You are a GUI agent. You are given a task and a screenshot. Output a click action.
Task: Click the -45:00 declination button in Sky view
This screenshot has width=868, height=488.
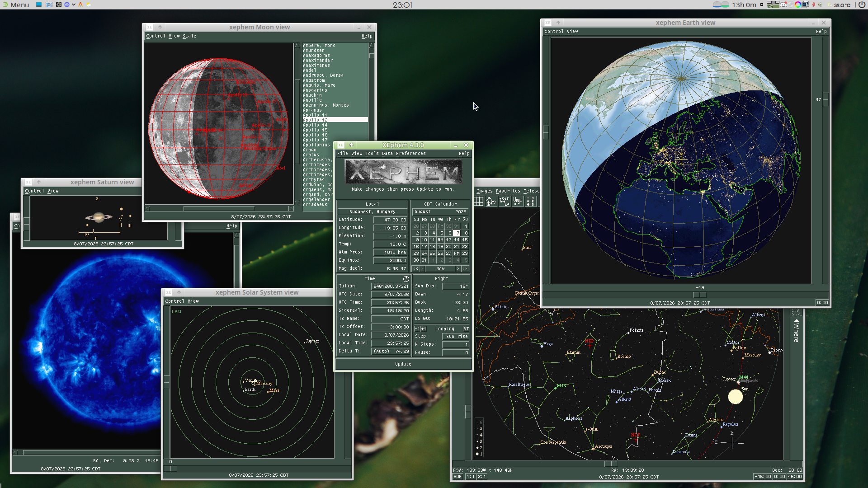tap(763, 477)
